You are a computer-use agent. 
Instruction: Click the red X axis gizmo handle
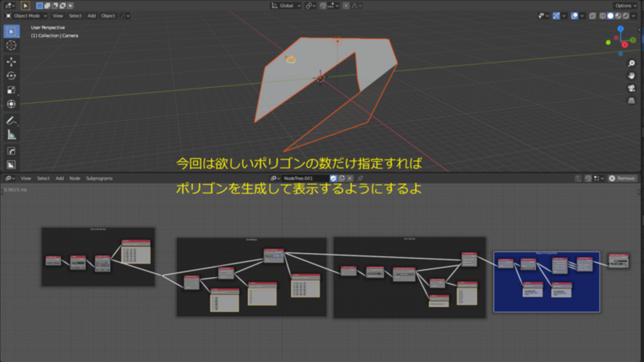point(625,45)
